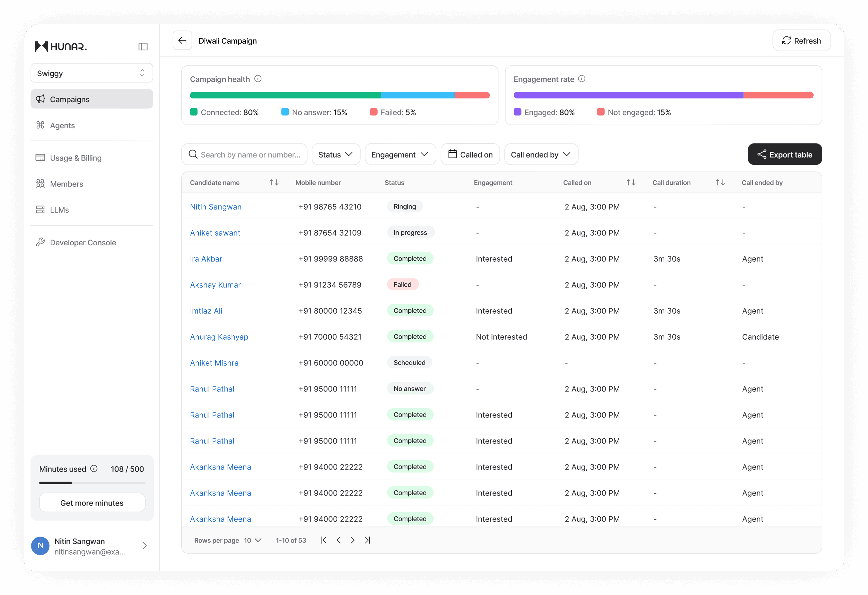Click the Export table button

point(784,155)
